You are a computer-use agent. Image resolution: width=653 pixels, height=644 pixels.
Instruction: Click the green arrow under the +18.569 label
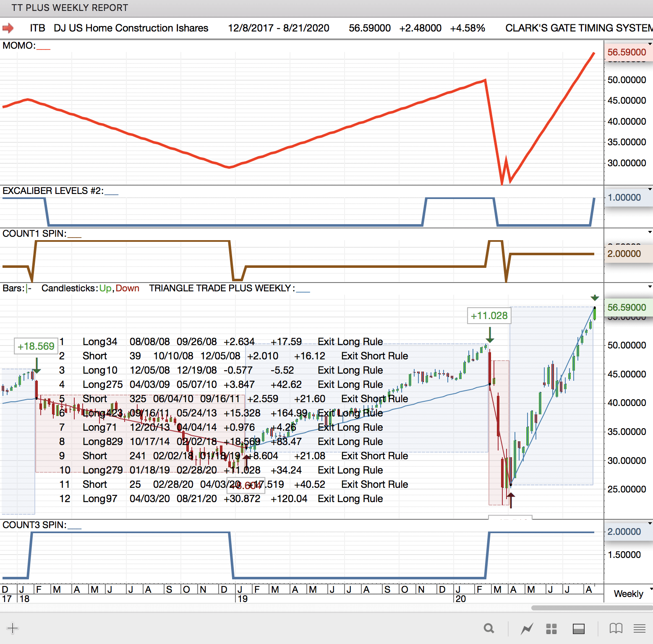pyautogui.click(x=37, y=366)
